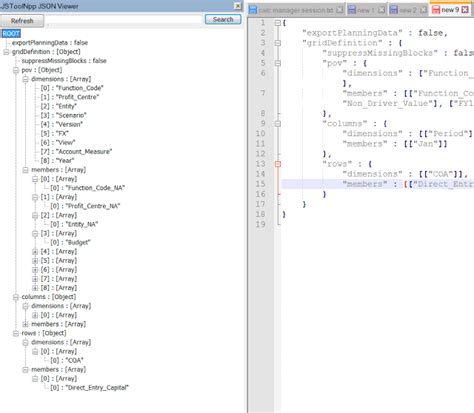Expand the [4] array under members
474x413 pixels.
click(35, 252)
